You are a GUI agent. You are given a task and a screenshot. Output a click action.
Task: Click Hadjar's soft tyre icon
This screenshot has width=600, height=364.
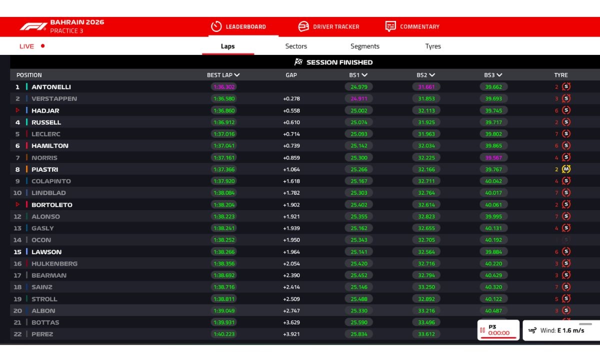[x=566, y=110]
